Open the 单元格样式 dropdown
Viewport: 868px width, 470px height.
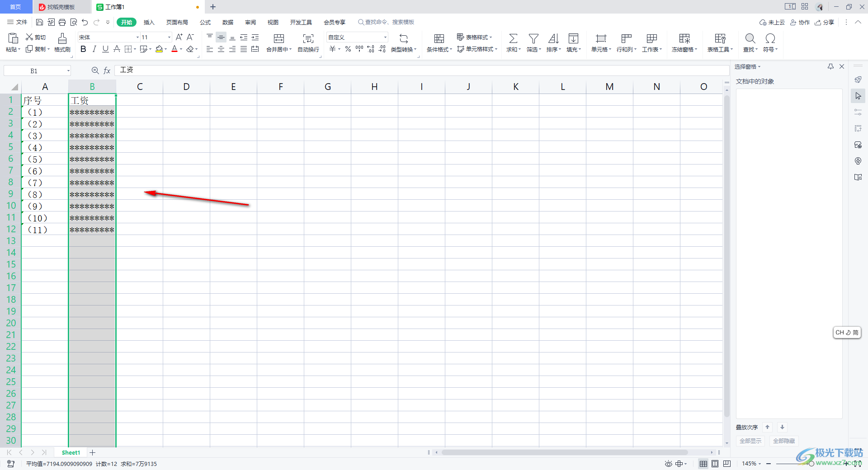[x=477, y=49]
